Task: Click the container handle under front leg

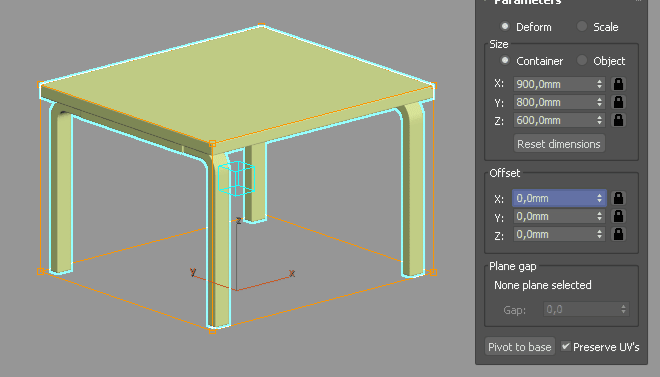Action: click(213, 331)
